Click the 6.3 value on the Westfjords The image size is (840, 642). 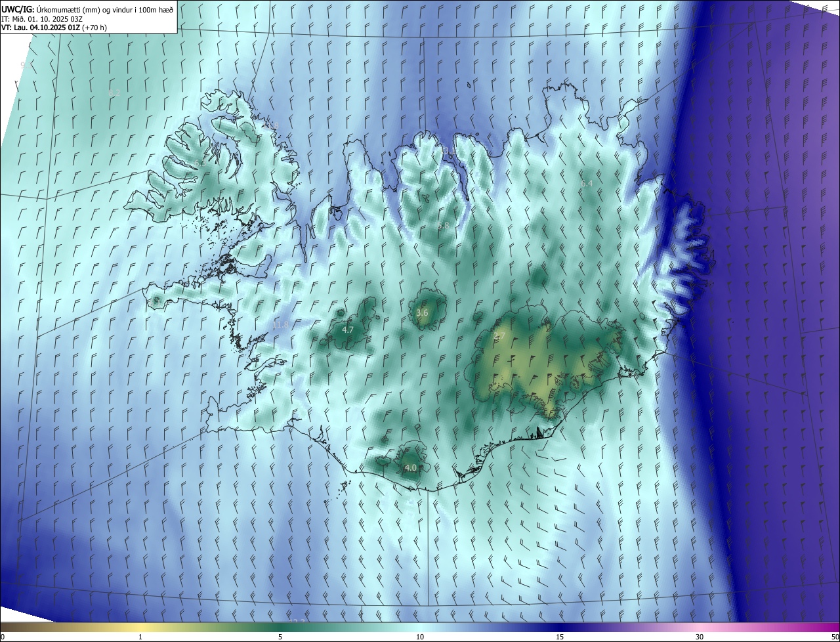199,163
